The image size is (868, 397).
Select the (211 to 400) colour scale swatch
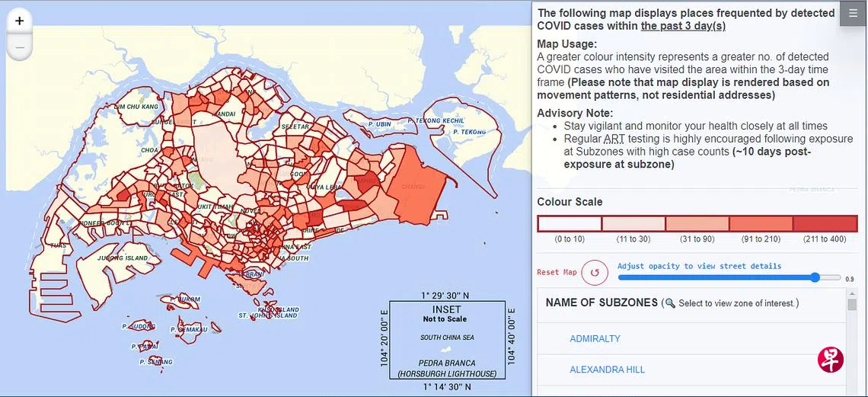click(x=825, y=224)
